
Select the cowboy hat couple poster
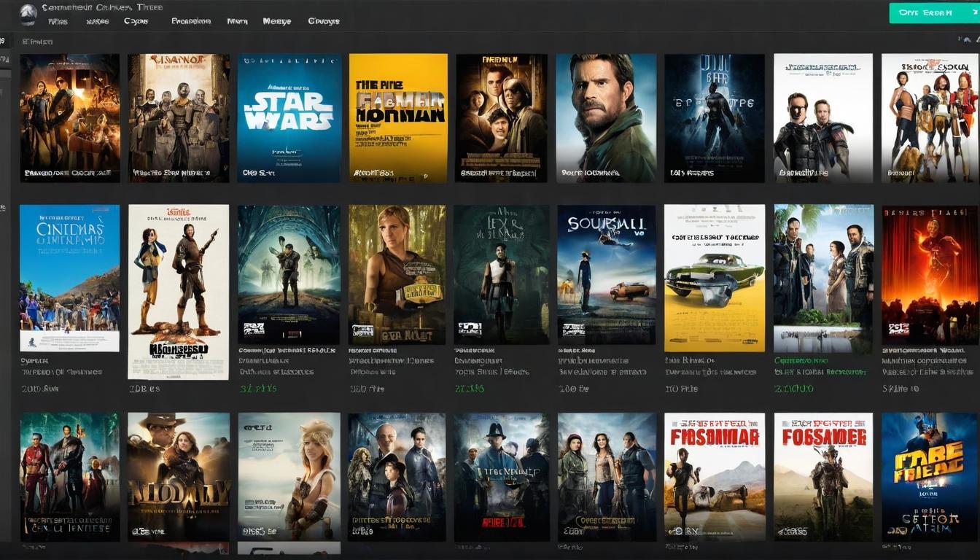pyautogui.click(x=179, y=477)
